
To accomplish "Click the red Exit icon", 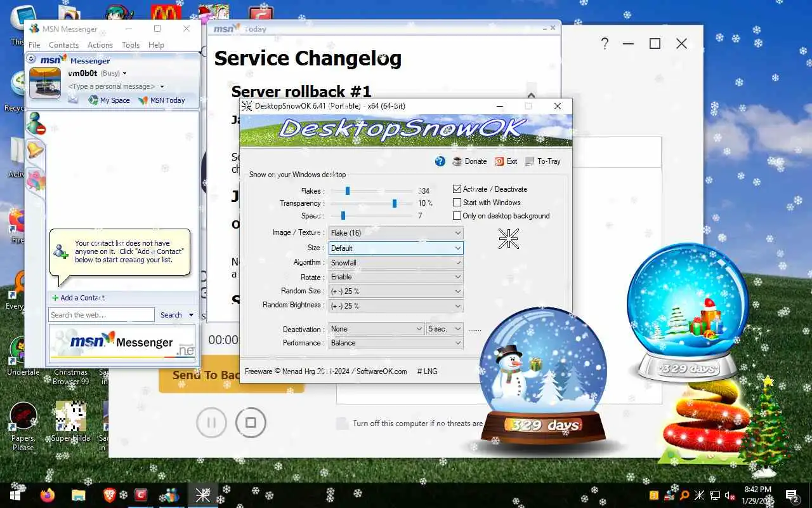I will click(499, 161).
